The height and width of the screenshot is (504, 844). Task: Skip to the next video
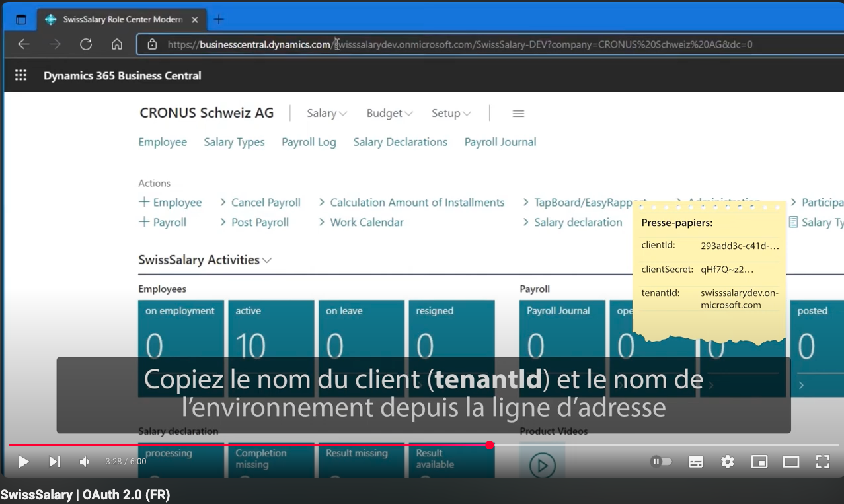tap(55, 462)
